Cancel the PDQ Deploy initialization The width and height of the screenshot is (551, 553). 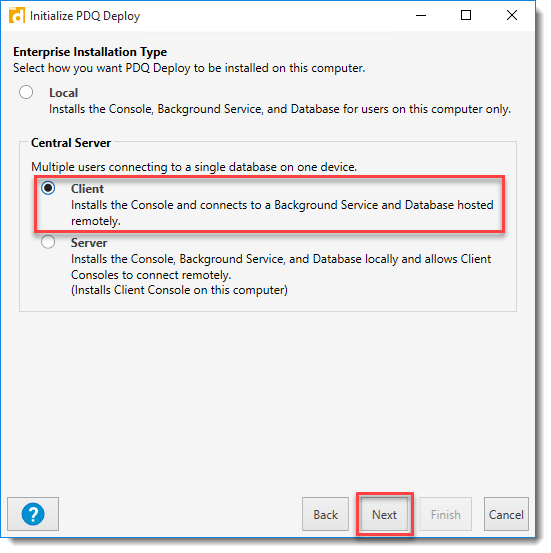pyautogui.click(x=506, y=514)
